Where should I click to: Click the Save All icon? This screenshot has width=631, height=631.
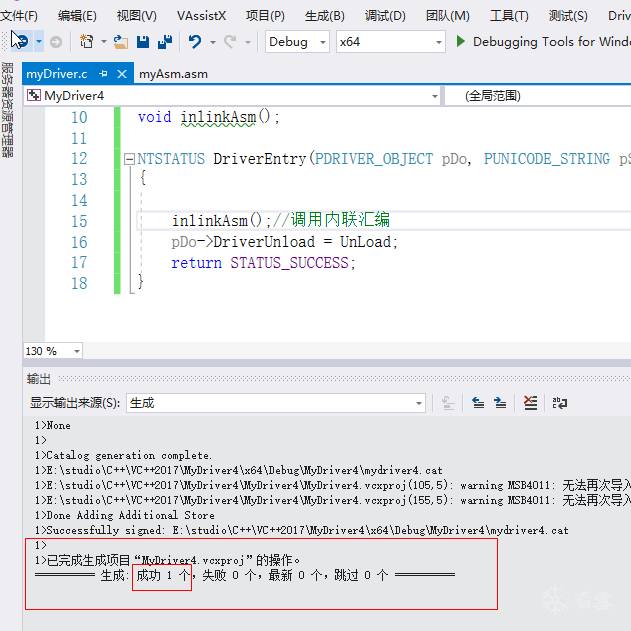[x=165, y=42]
